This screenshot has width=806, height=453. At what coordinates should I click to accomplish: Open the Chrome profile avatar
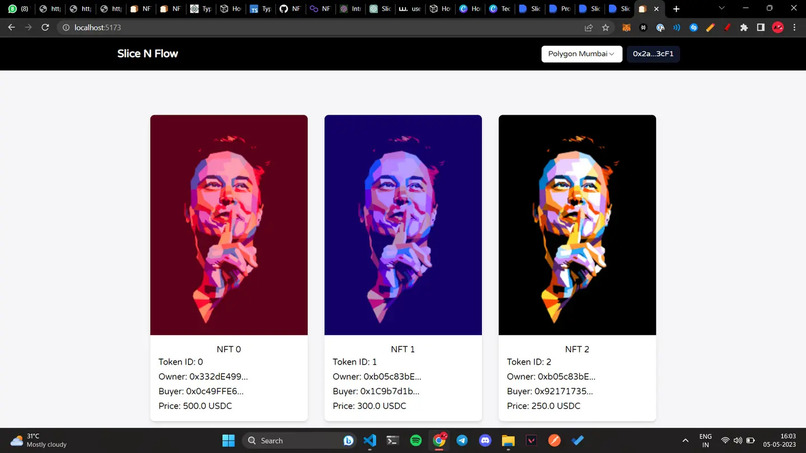coord(778,28)
